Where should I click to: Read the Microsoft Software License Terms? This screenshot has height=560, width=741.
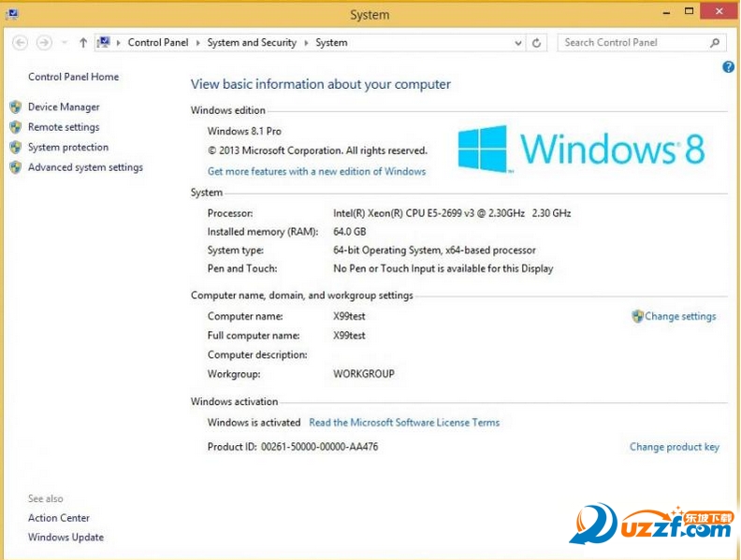[x=404, y=423]
